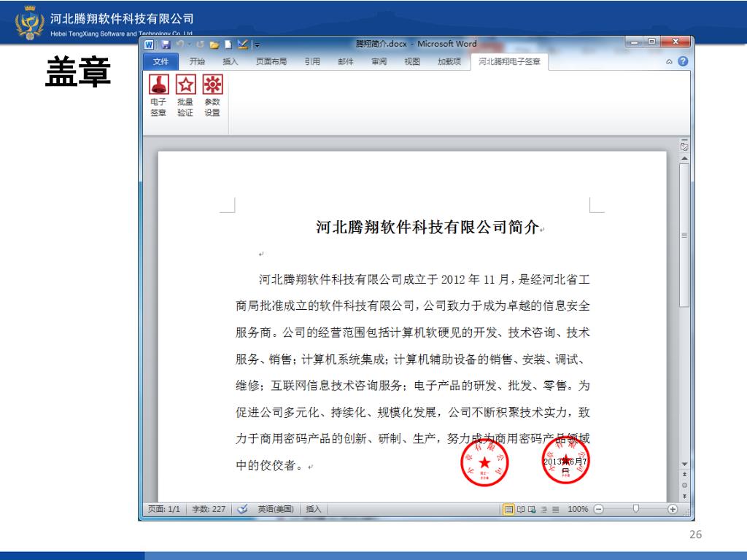747x560 pixels.
Task: Redo the last action
Action: coord(200,44)
